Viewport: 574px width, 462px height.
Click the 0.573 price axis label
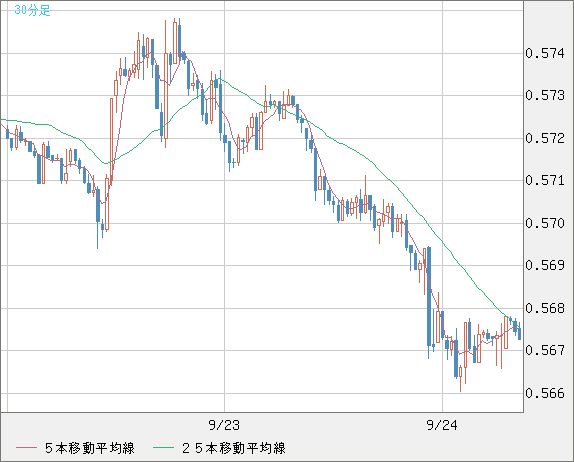(x=545, y=96)
